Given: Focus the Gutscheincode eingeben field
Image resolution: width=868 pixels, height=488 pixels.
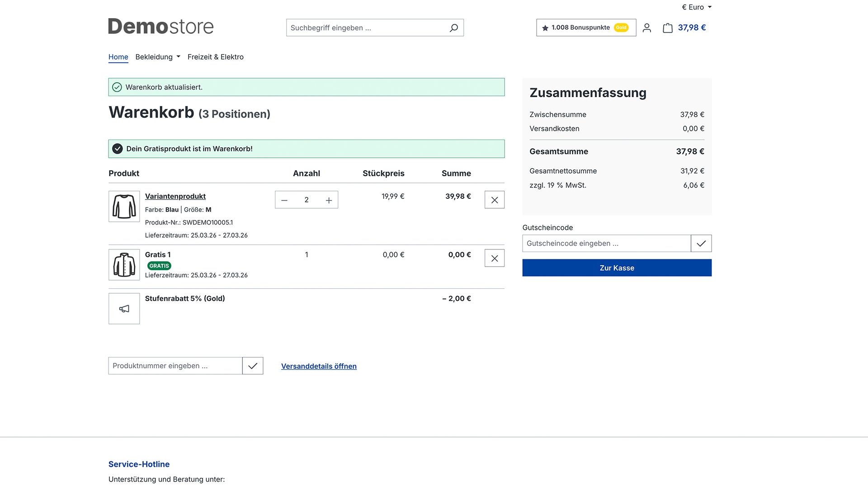Looking at the screenshot, I should tap(607, 243).
